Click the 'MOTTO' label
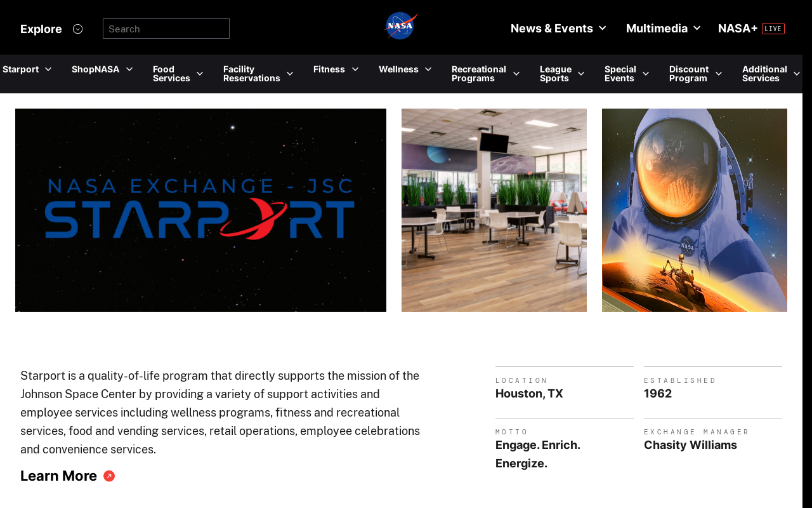812x508 pixels. click(x=511, y=432)
